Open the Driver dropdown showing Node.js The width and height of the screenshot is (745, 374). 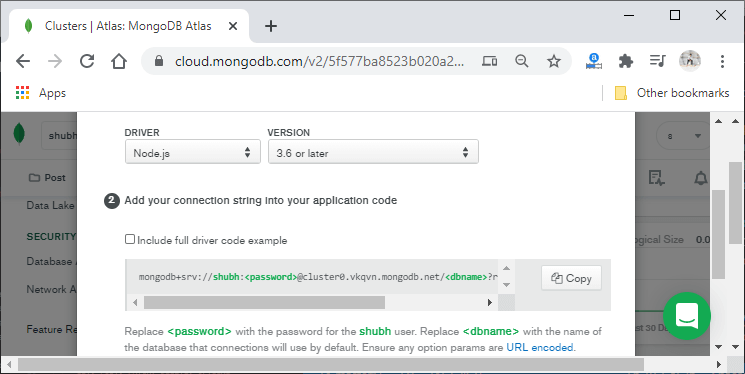click(x=192, y=152)
